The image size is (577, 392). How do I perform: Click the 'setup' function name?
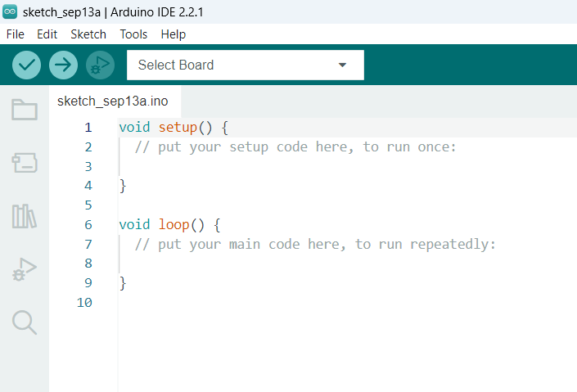pyautogui.click(x=178, y=128)
